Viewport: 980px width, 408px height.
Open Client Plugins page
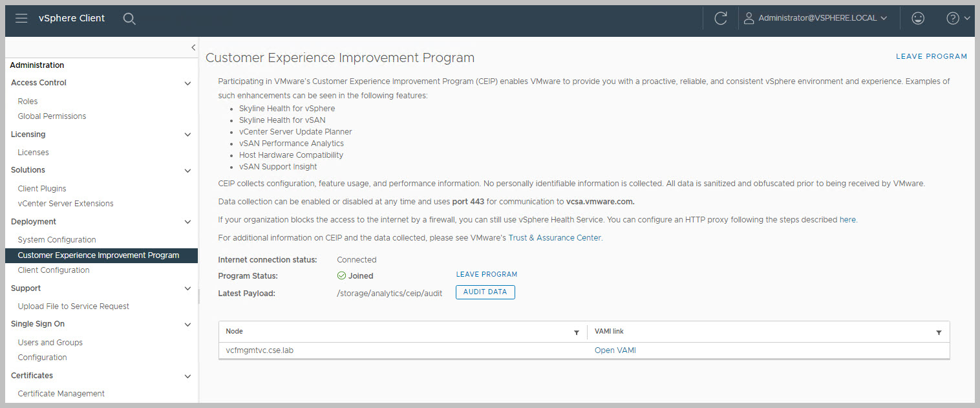pyautogui.click(x=42, y=189)
